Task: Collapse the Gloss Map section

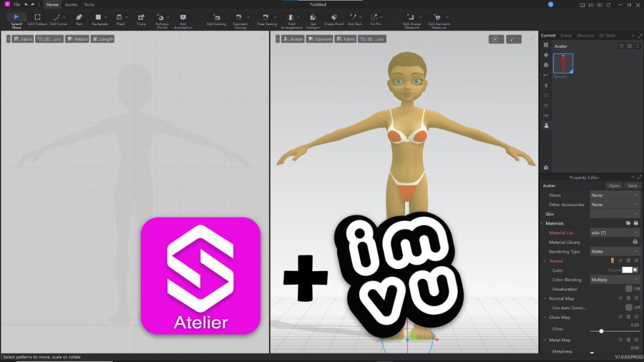Action: point(545,317)
